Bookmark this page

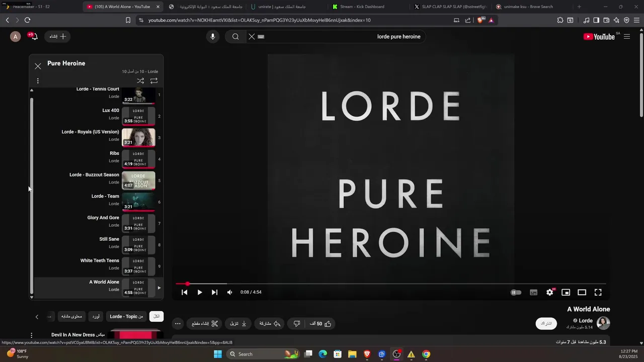click(128, 20)
